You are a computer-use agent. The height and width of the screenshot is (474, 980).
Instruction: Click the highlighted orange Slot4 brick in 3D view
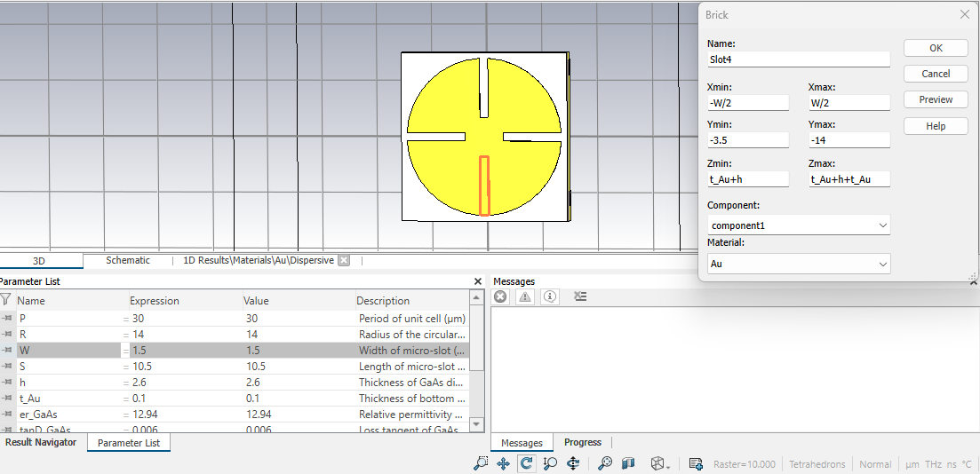[x=484, y=186]
